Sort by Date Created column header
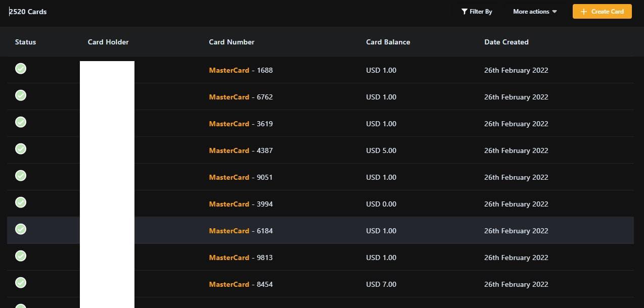The width and height of the screenshot is (644, 308). tap(506, 42)
